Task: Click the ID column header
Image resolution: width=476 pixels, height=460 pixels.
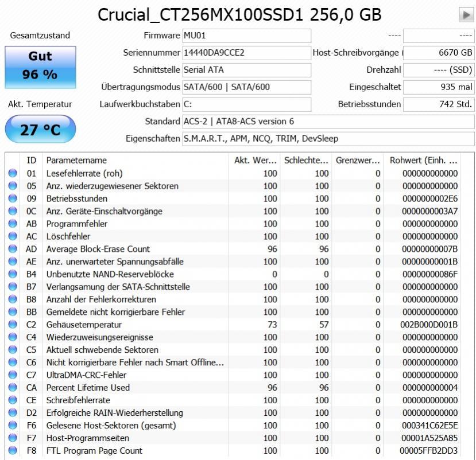Action: (31, 161)
